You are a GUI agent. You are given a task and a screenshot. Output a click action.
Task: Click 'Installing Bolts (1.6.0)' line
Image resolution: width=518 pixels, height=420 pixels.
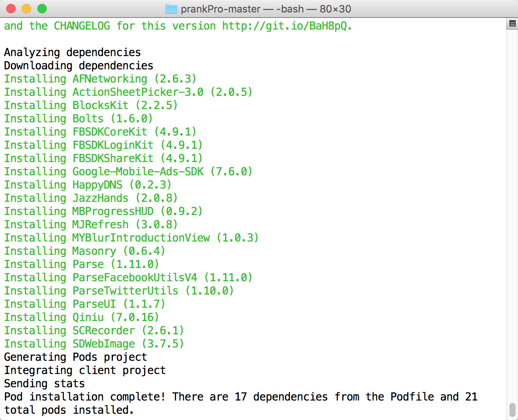point(79,119)
